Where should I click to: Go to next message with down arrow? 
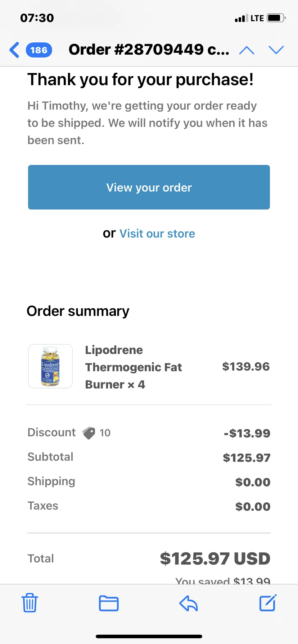[276, 50]
